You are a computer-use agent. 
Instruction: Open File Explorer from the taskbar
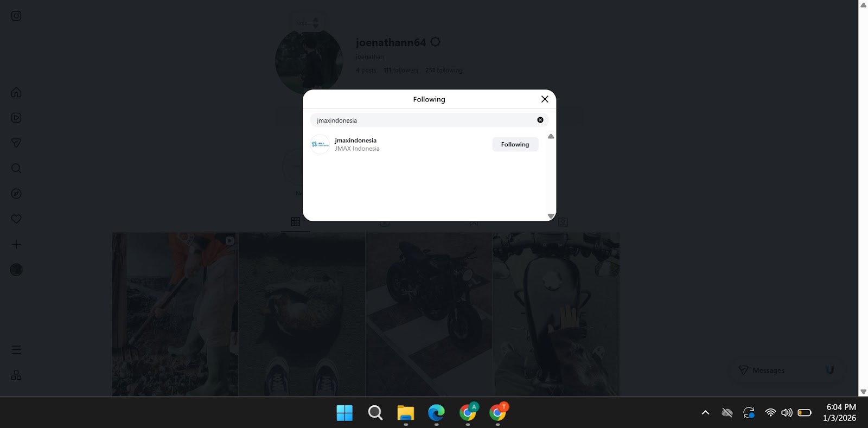pos(405,413)
